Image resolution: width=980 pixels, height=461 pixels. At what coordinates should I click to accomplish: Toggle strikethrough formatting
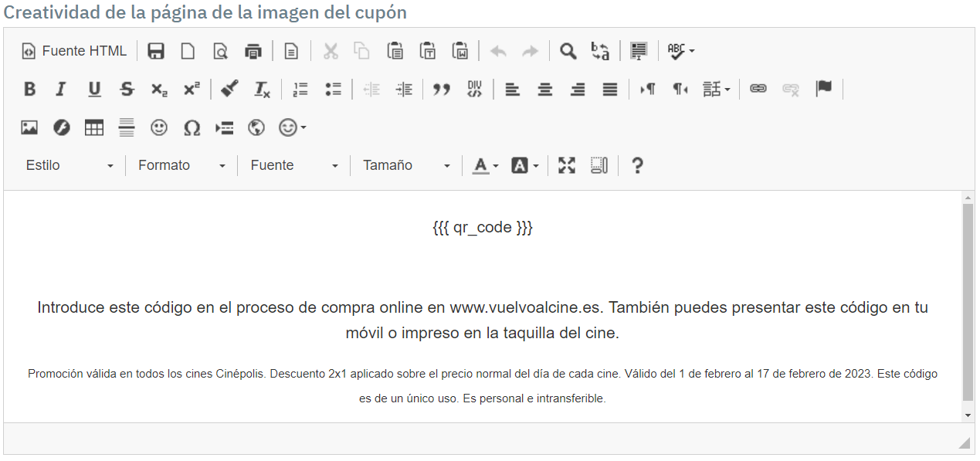[127, 89]
